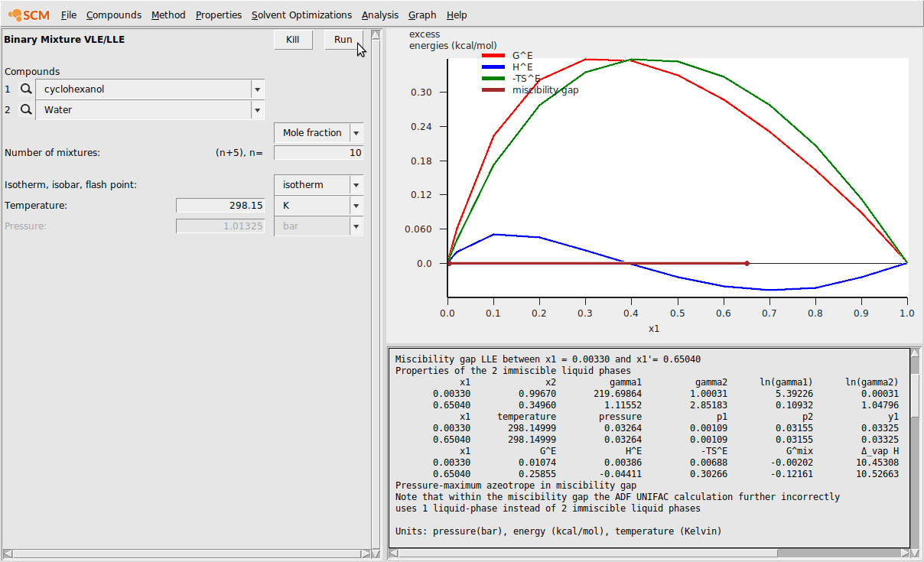Open the Compounds menu

tap(114, 15)
